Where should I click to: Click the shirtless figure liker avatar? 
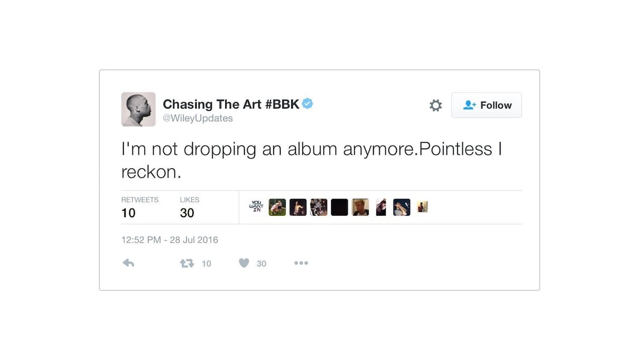298,207
